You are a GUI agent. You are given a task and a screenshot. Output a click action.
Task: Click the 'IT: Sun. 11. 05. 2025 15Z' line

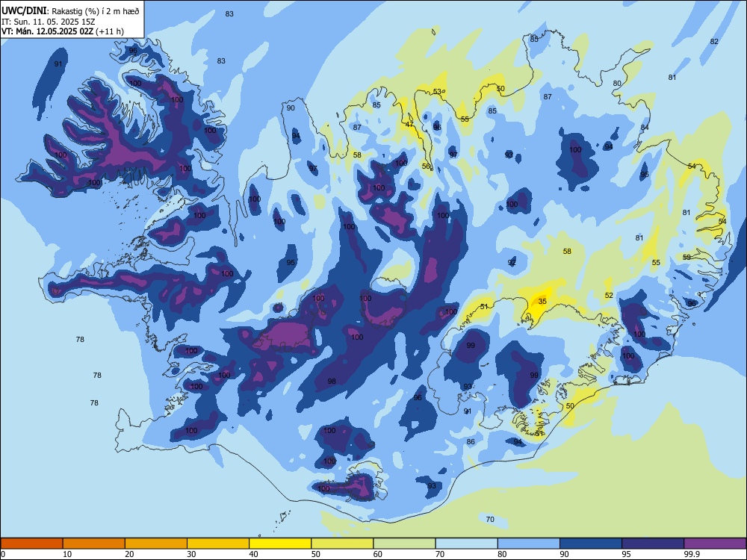48,22
